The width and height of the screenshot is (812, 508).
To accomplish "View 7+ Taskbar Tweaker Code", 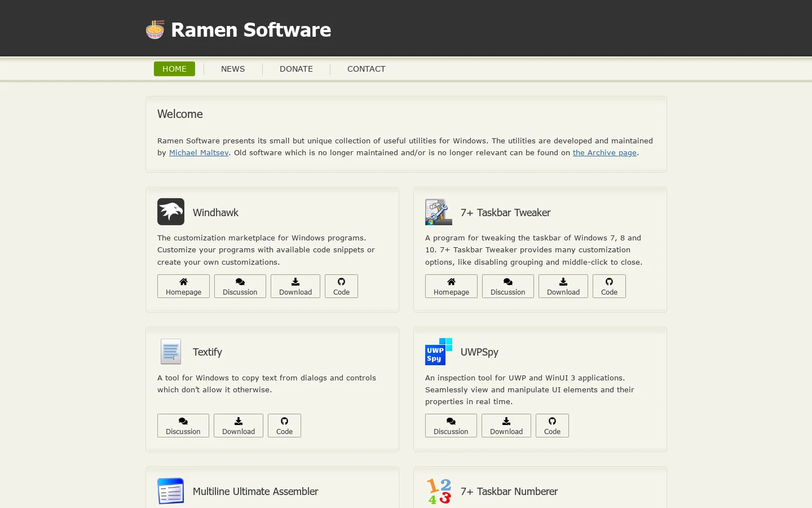I will click(x=609, y=286).
